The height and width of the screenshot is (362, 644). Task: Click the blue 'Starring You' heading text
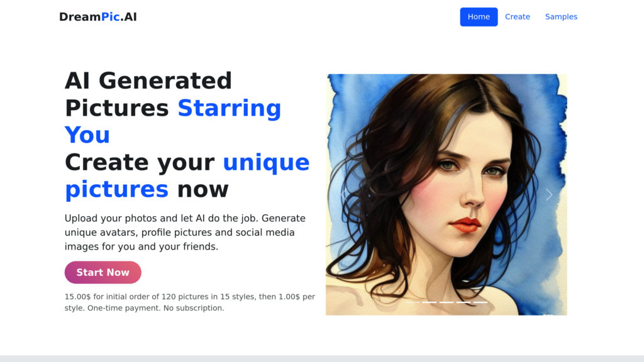coord(173,121)
